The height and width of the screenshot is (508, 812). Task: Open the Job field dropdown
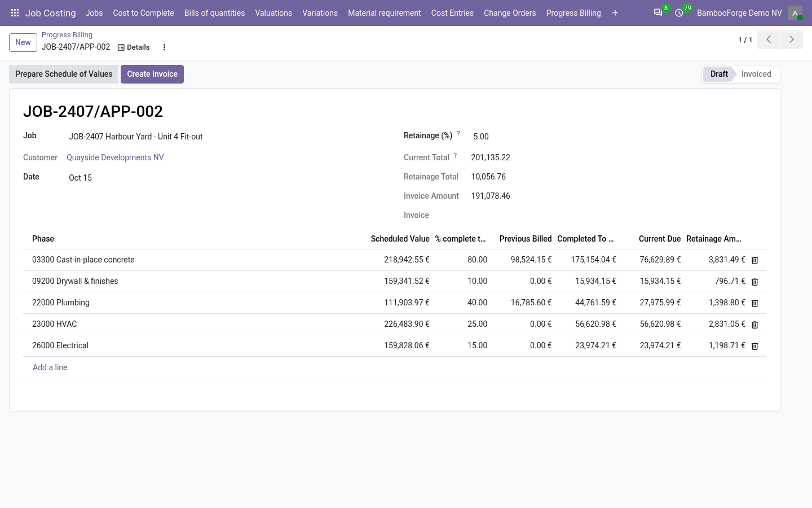click(226, 137)
